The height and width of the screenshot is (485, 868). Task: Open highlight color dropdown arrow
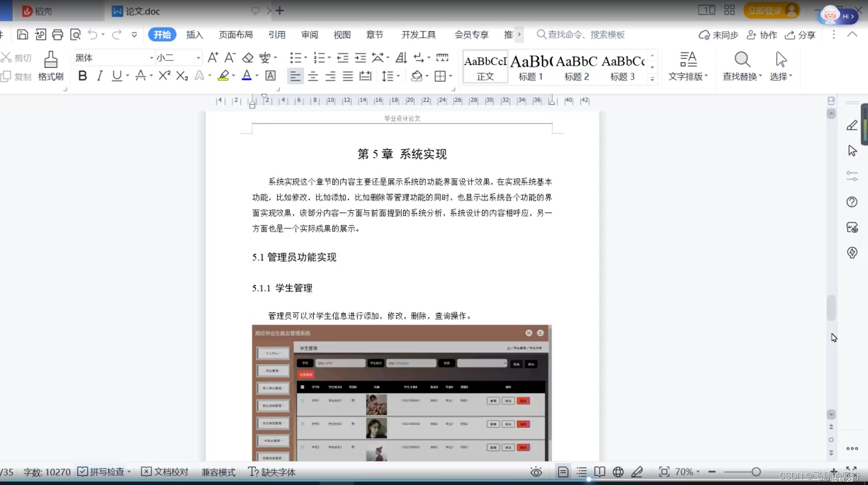(x=233, y=76)
